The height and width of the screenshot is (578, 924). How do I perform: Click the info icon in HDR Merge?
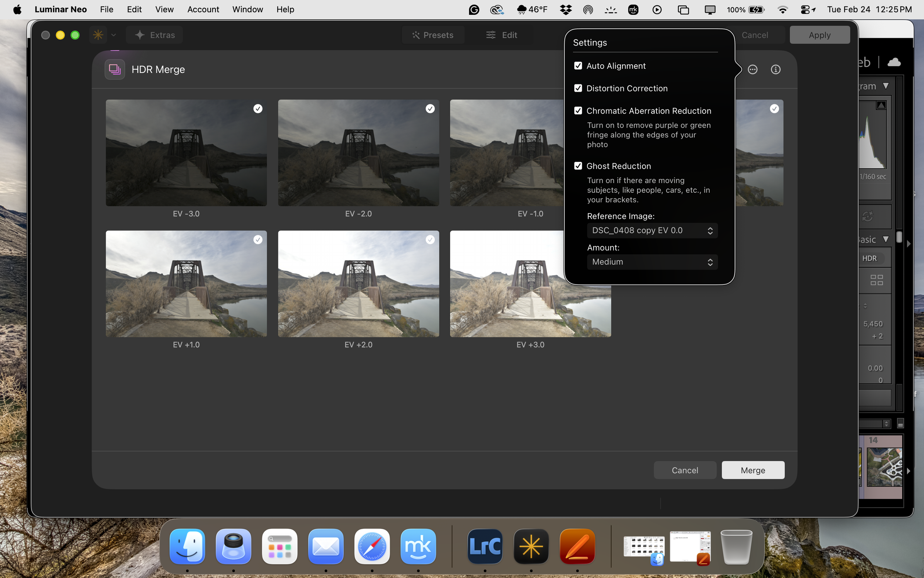775,70
